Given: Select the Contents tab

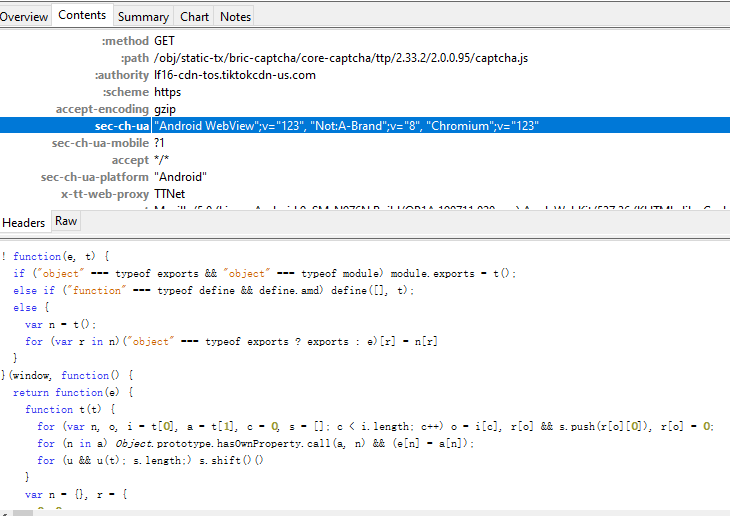Looking at the screenshot, I should 82,15.
